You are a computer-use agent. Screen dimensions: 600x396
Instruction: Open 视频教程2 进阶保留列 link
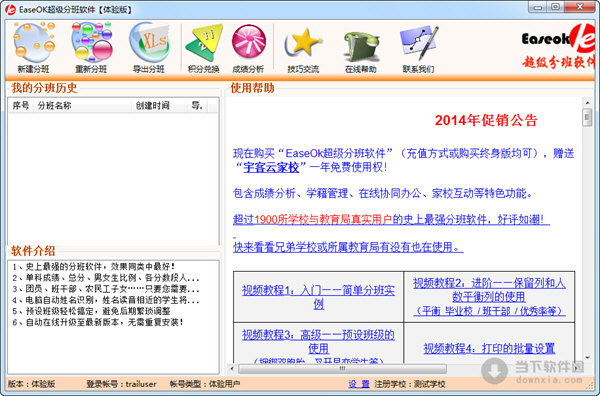coord(489,297)
